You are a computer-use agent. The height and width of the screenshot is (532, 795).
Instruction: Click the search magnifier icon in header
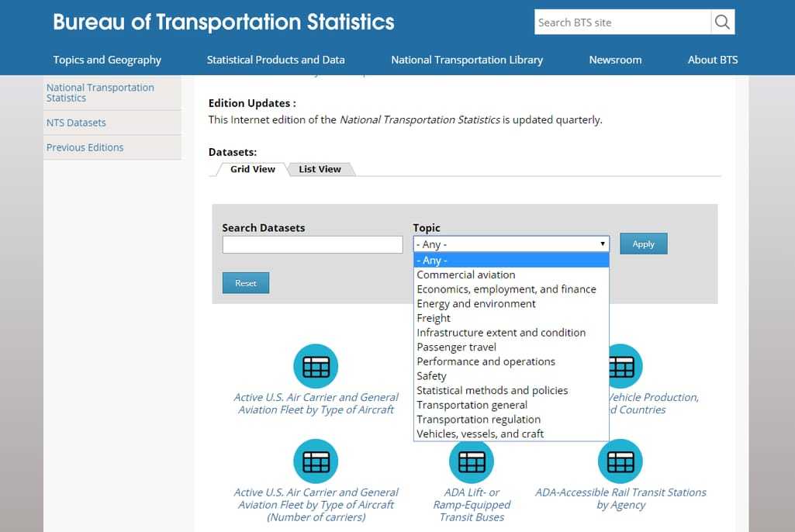[722, 22]
